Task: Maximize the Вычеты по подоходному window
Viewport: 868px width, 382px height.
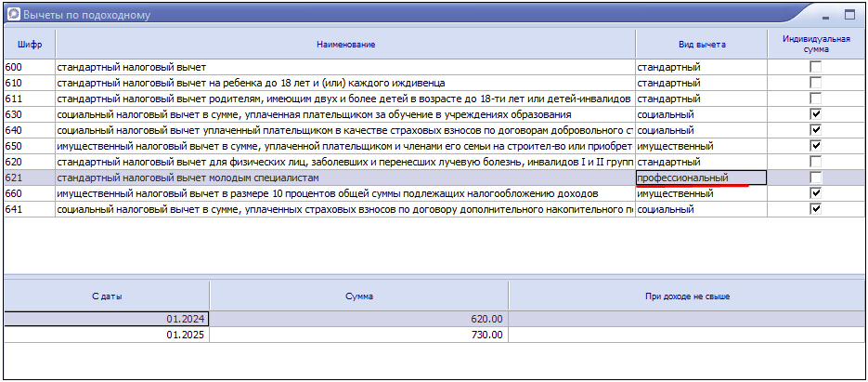Action: tap(849, 15)
